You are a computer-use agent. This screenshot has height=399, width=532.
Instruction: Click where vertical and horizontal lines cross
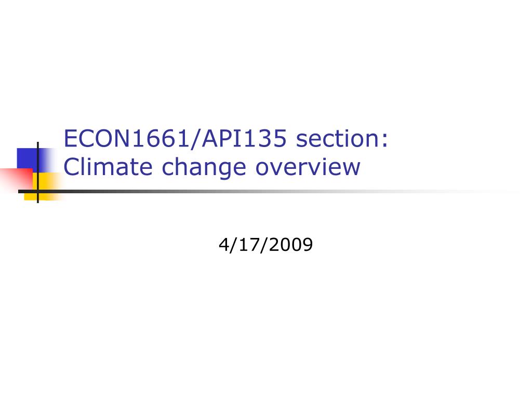point(37,191)
